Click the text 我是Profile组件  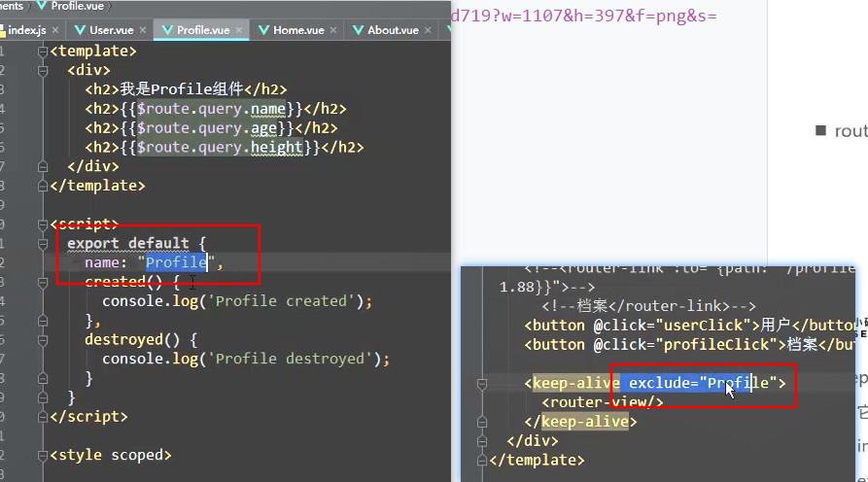coord(182,89)
